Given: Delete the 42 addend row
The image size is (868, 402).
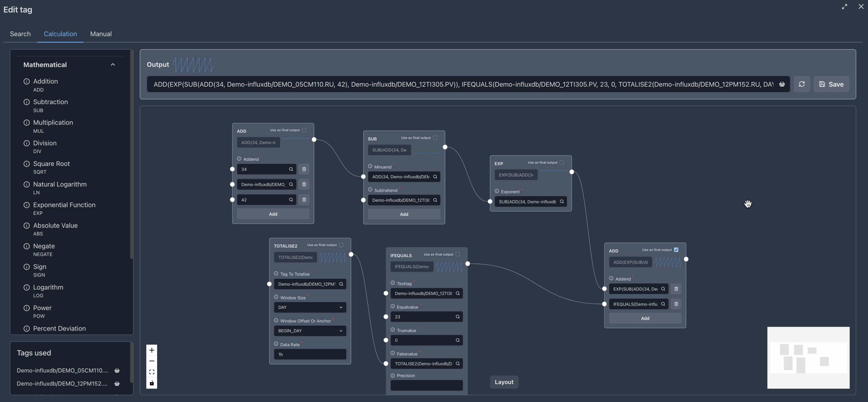Looking at the screenshot, I should coord(304,200).
